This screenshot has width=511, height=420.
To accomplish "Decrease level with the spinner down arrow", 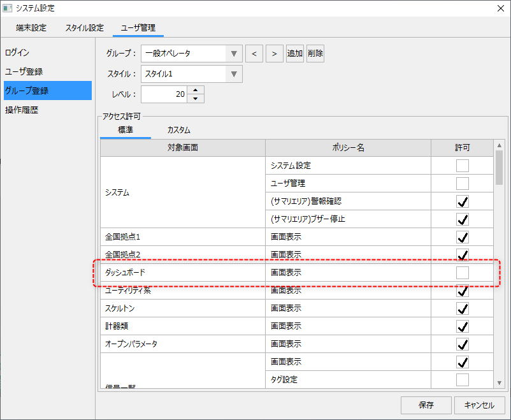I will (x=196, y=98).
